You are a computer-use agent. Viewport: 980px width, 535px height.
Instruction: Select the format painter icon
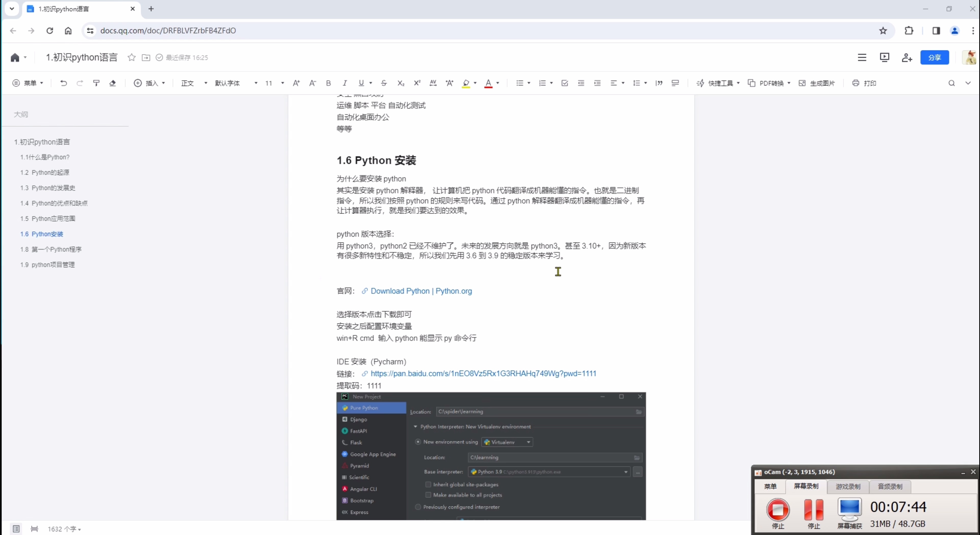[x=96, y=83]
